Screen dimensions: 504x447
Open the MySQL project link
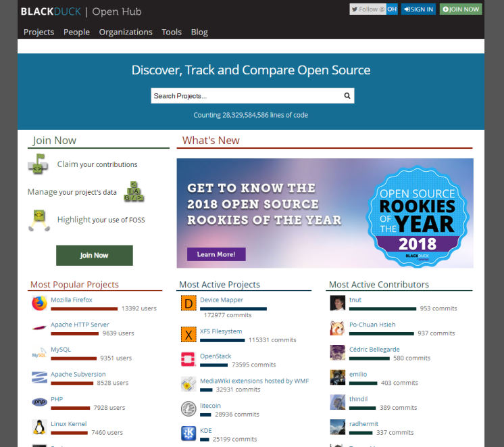61,349
